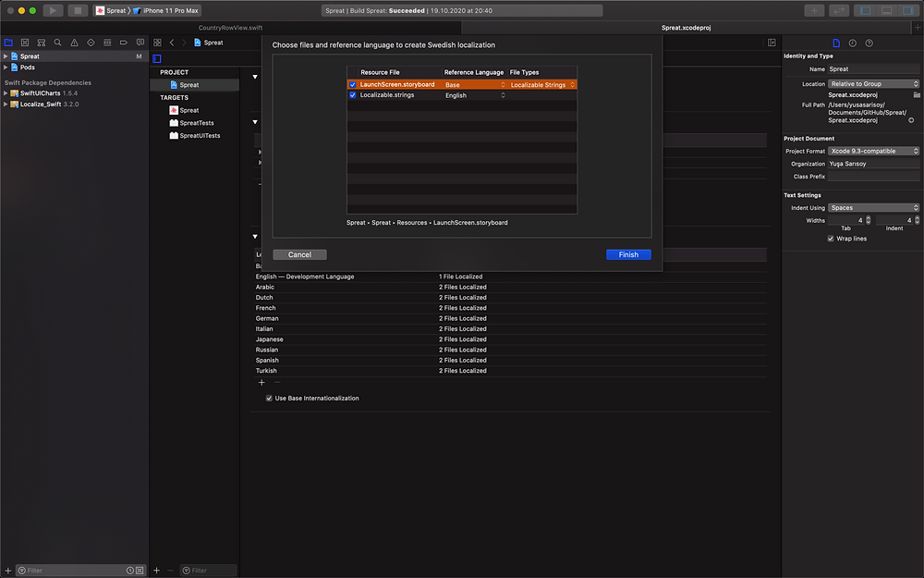Filter navigator by recent files
Image resolution: width=924 pixels, height=578 pixels.
129,571
